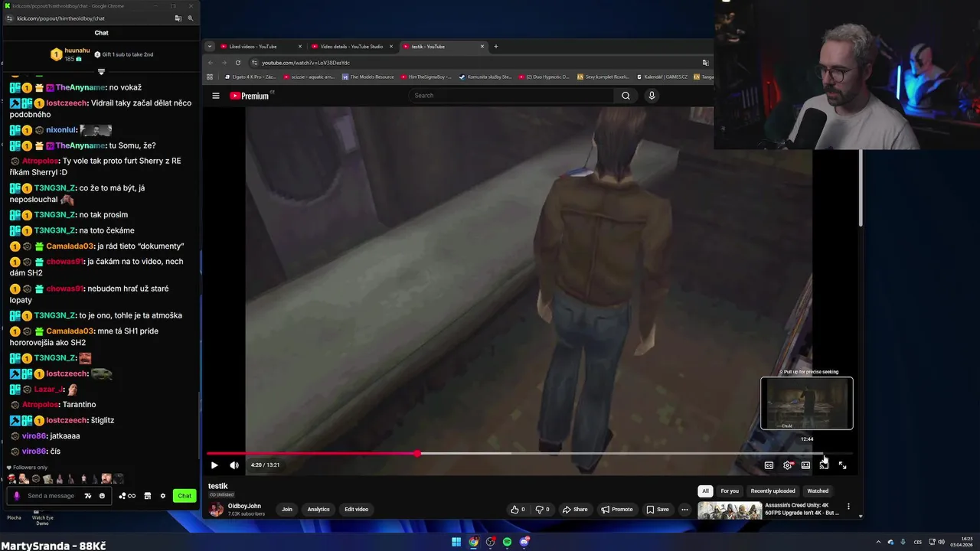Save video to playlist

click(658, 509)
